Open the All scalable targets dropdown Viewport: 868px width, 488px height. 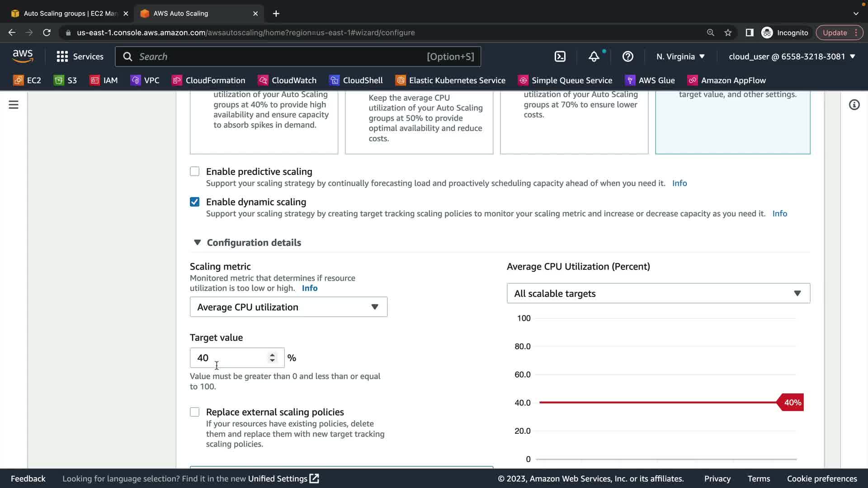[x=658, y=294]
